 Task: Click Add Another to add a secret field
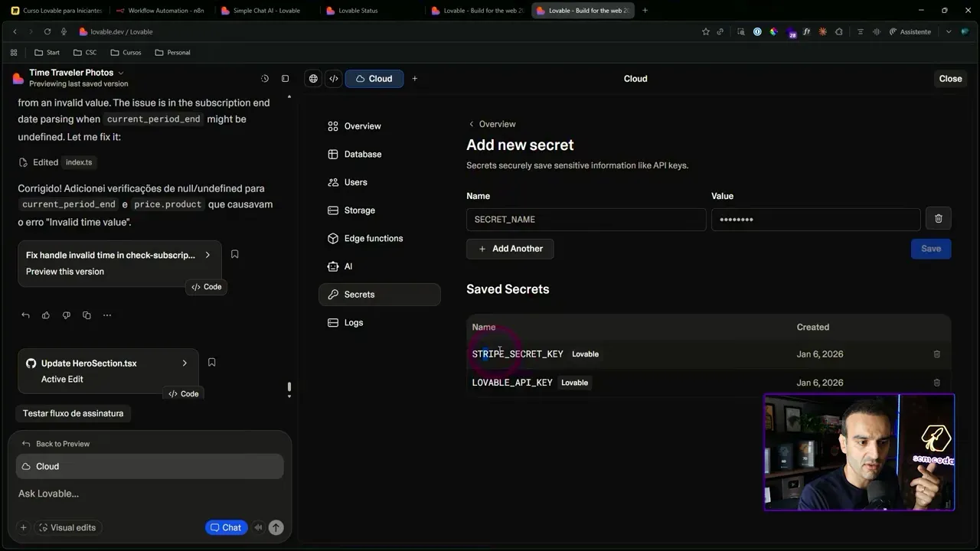pyautogui.click(x=510, y=248)
